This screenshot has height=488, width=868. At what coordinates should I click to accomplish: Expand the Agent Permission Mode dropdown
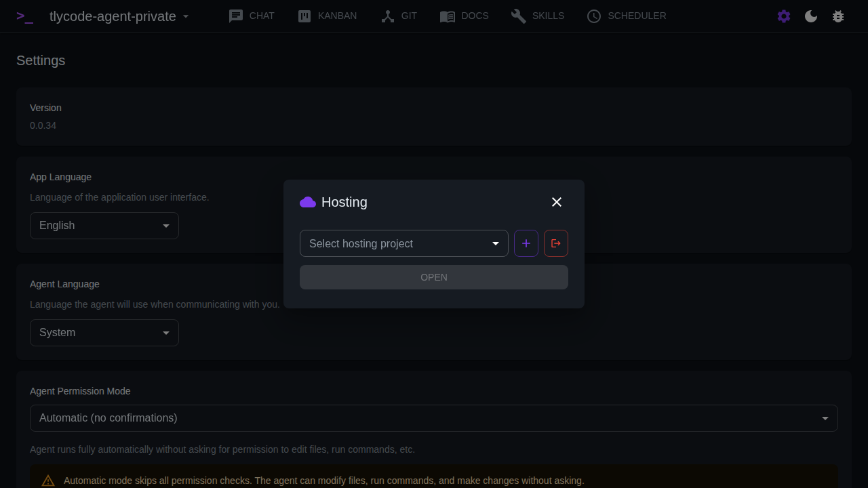tap(434, 418)
